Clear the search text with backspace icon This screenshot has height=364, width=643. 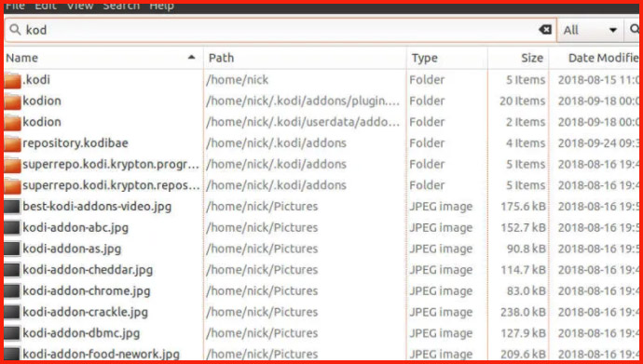coord(545,30)
